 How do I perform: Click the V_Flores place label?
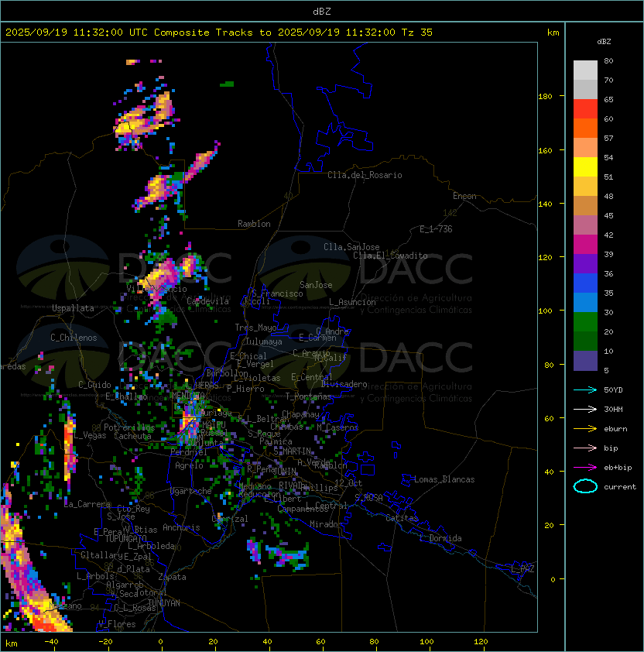click(x=117, y=624)
